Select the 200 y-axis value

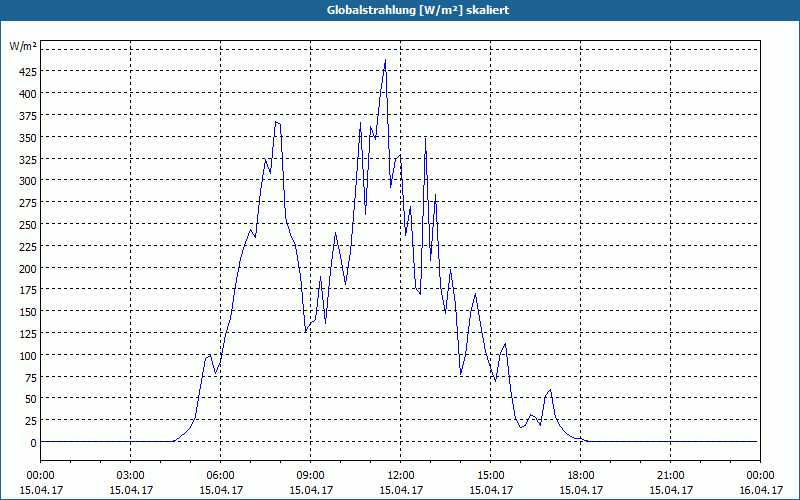(x=27, y=268)
